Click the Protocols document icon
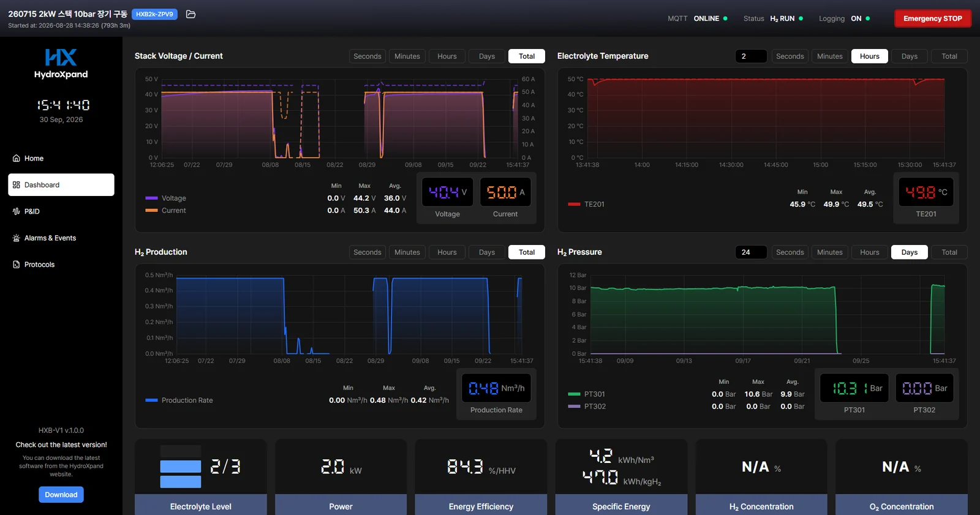This screenshot has width=980, height=515. [17, 265]
